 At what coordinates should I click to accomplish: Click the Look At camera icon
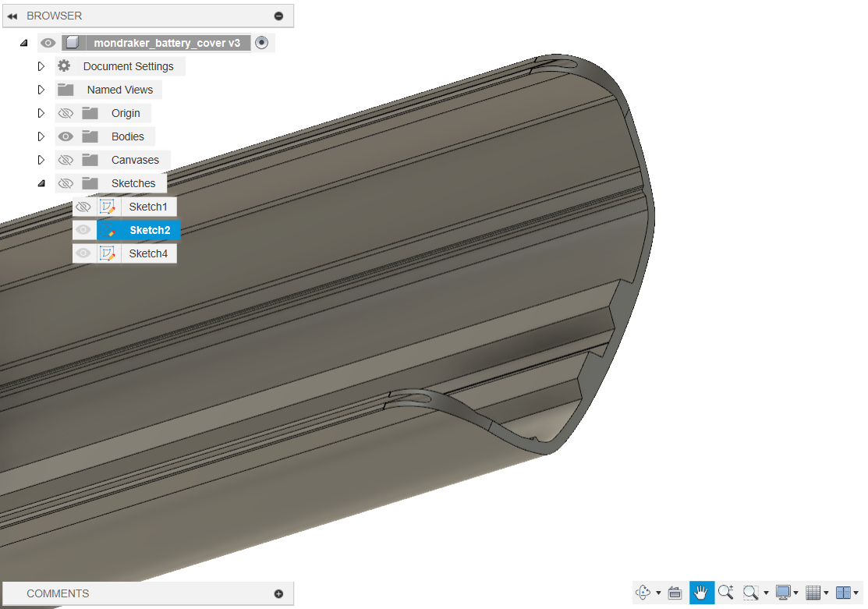(675, 593)
